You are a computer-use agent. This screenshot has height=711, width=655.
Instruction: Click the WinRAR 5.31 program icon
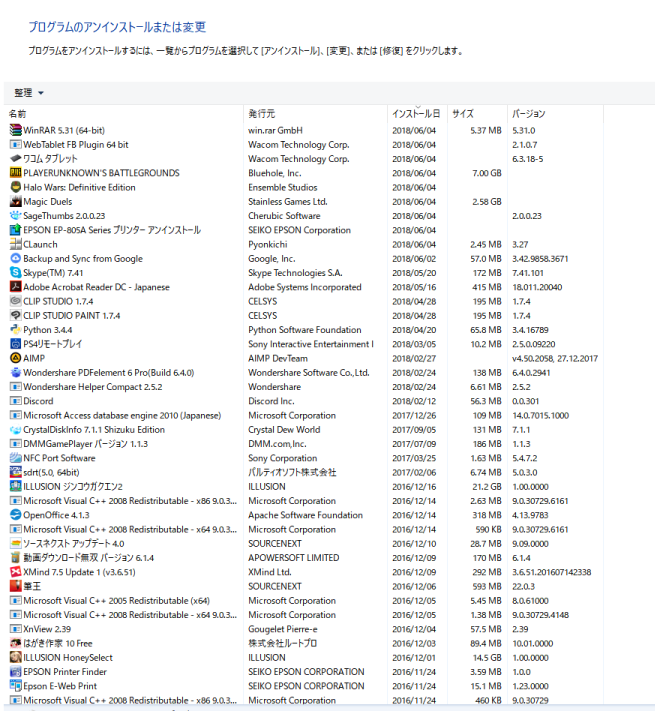coord(16,131)
